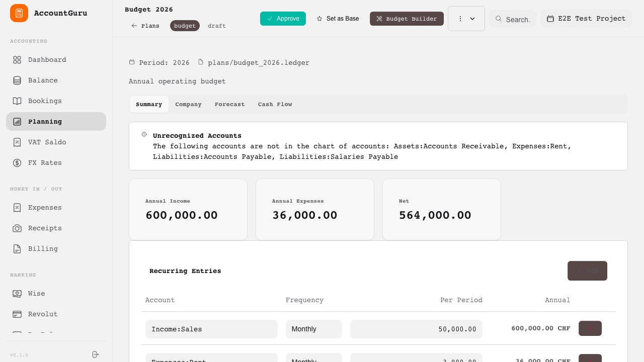This screenshot has height=362, width=644.
Task: Approve the budget
Action: coord(283,19)
